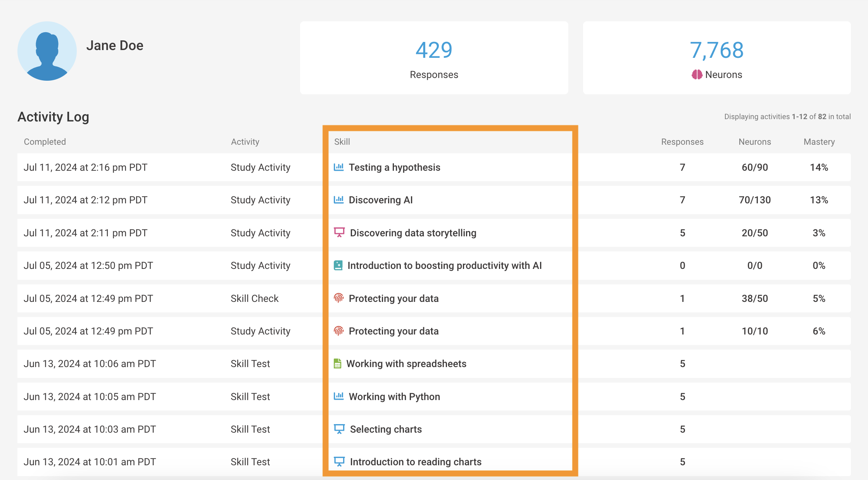Open the Protecting your data skill
The image size is (868, 480).
(x=394, y=298)
